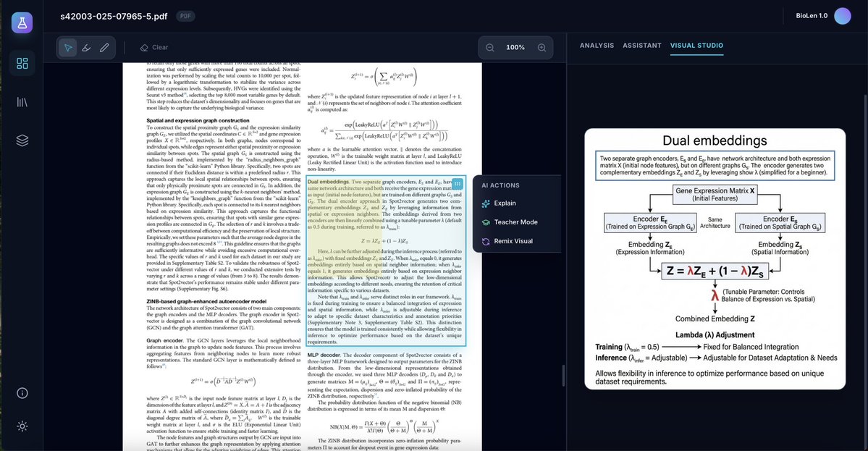
Task: Select the pen drawing tool
Action: [x=103, y=47]
